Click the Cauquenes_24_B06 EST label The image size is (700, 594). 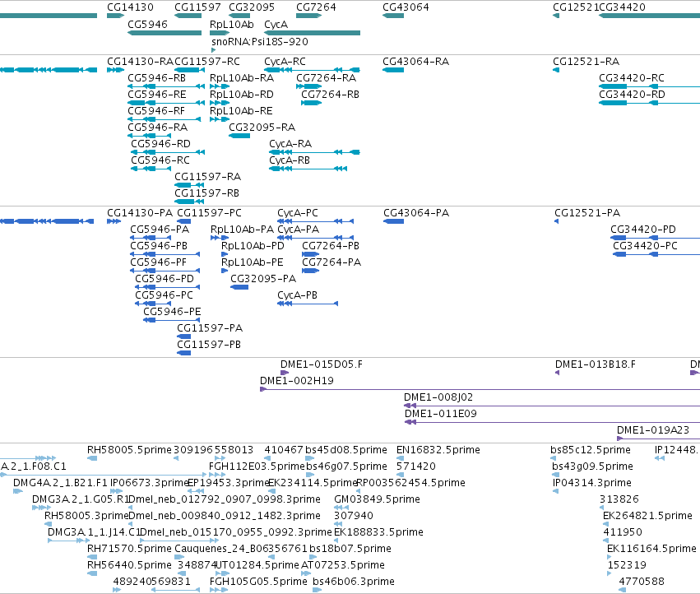(220, 549)
